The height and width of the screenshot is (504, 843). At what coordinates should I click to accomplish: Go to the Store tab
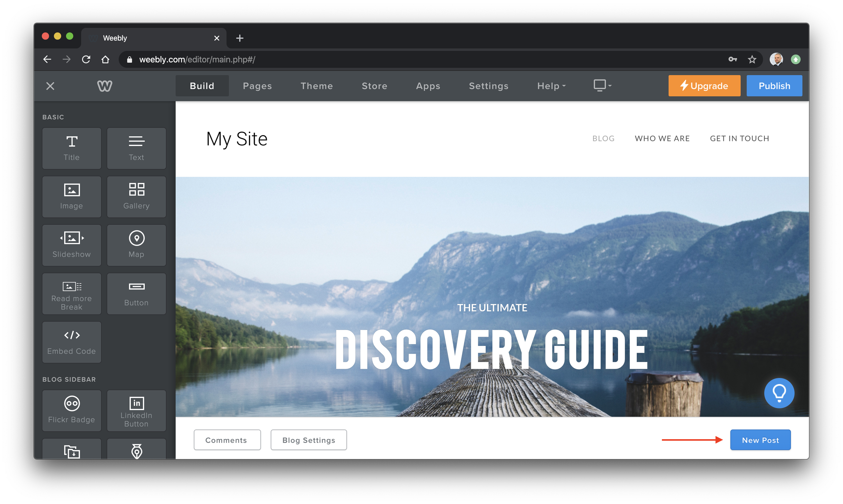374,86
